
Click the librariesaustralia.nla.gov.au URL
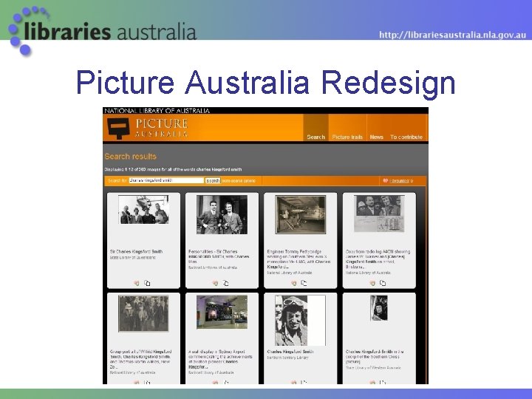coord(453,35)
